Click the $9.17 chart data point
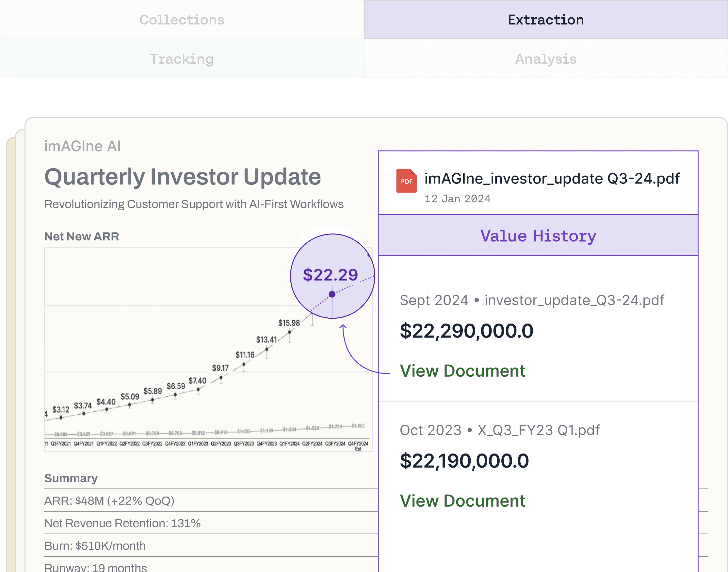Screen dimensions: 728x572 pos(221,377)
